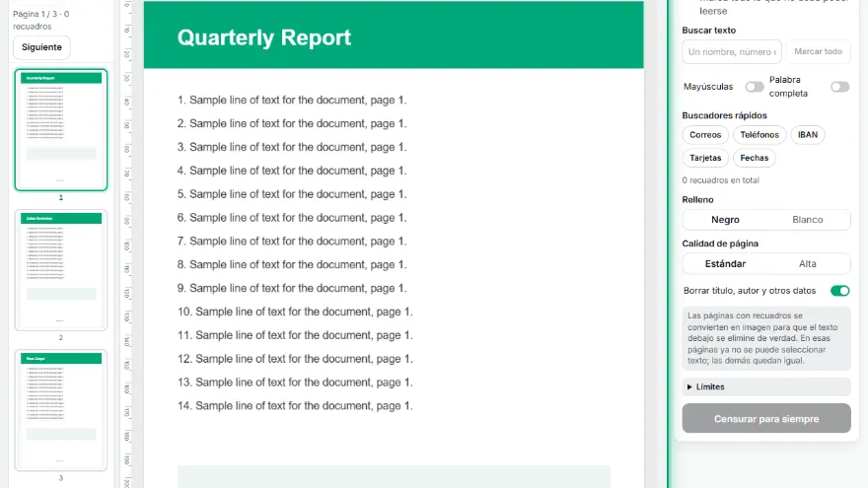The width and height of the screenshot is (868, 488).
Task: Focus the Buscar texto input field
Action: point(731,51)
